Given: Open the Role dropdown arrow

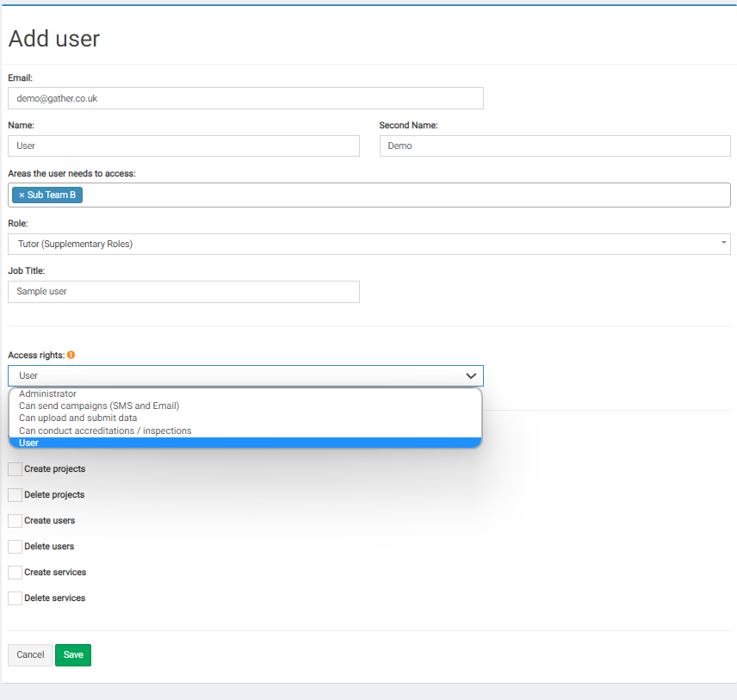Looking at the screenshot, I should click(724, 243).
